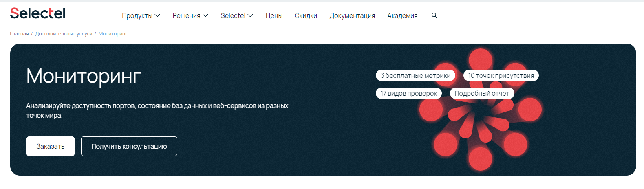The image size is (644, 189).
Task: Click the '10 точек присутствия' tag
Action: tap(501, 75)
